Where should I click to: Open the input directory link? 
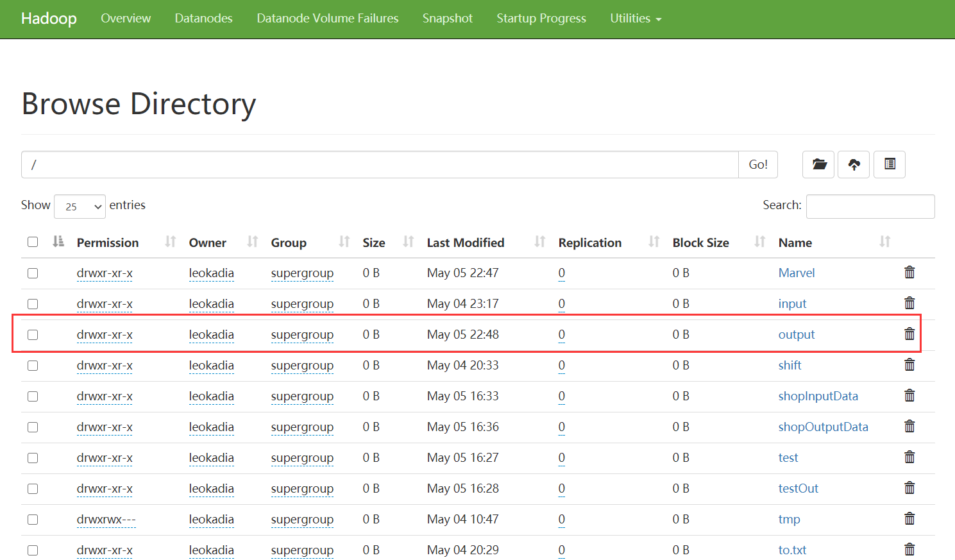point(793,303)
